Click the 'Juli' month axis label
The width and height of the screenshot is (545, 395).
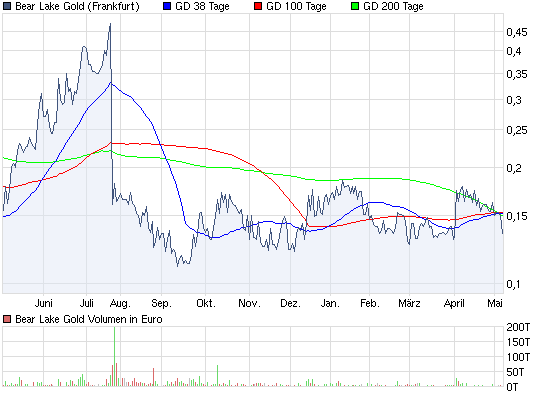tap(87, 303)
